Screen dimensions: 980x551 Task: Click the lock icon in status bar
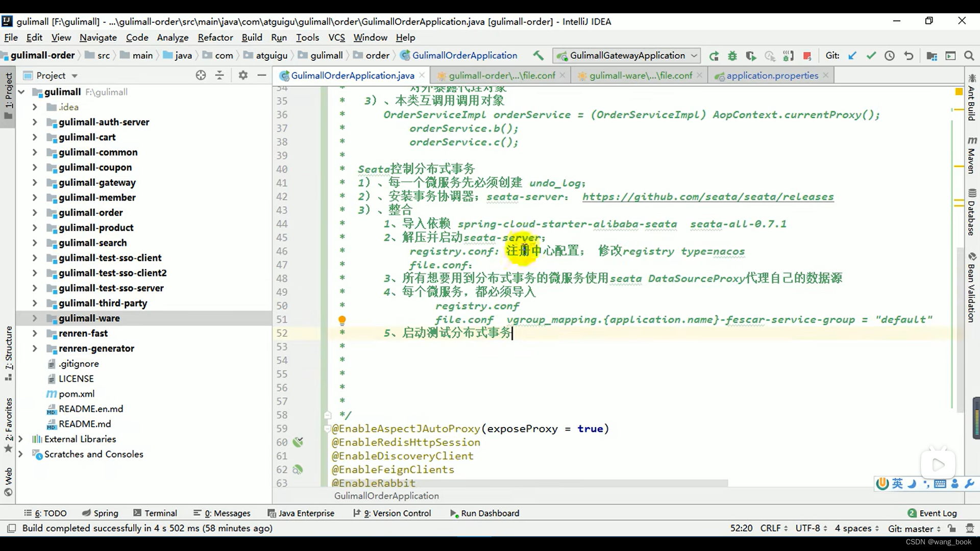click(952, 529)
